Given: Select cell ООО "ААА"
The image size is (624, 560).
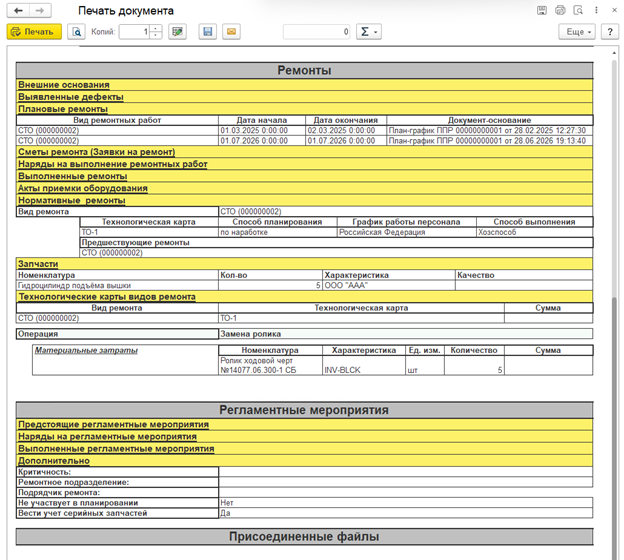Looking at the screenshot, I should (389, 285).
